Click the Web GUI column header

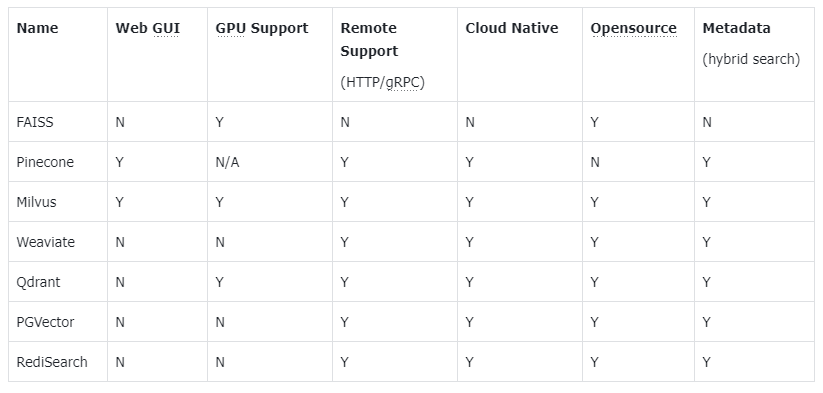click(147, 28)
